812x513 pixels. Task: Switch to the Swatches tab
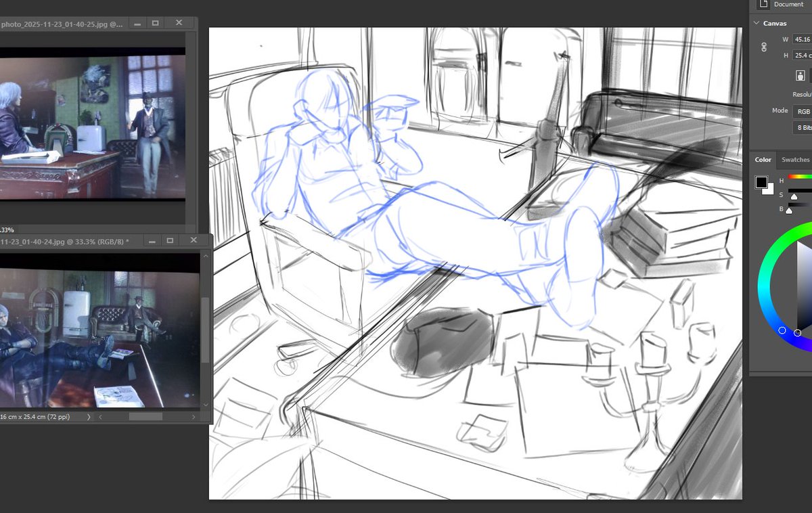coord(794,159)
